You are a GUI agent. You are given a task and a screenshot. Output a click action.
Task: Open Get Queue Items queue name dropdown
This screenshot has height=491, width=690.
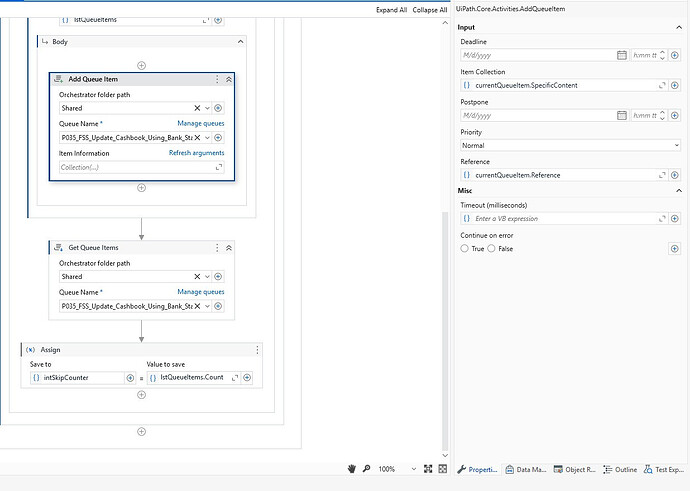[x=207, y=306]
